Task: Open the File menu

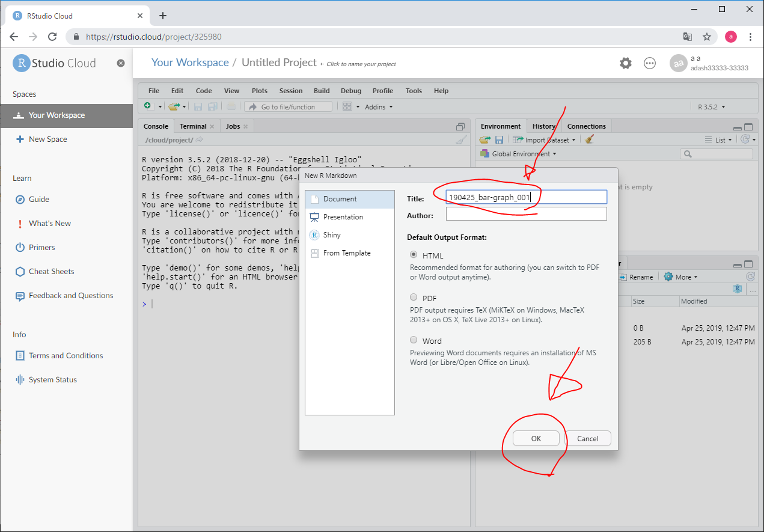Action: pyautogui.click(x=154, y=91)
